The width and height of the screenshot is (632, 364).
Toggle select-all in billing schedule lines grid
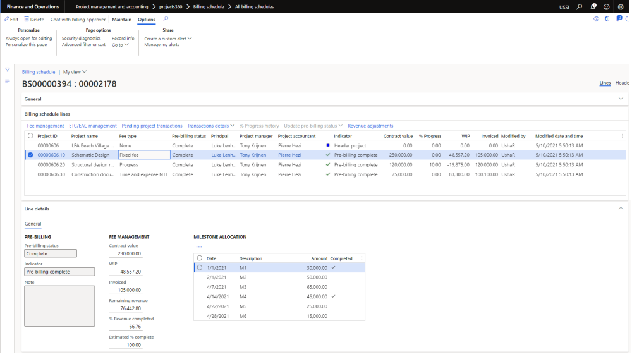point(30,136)
